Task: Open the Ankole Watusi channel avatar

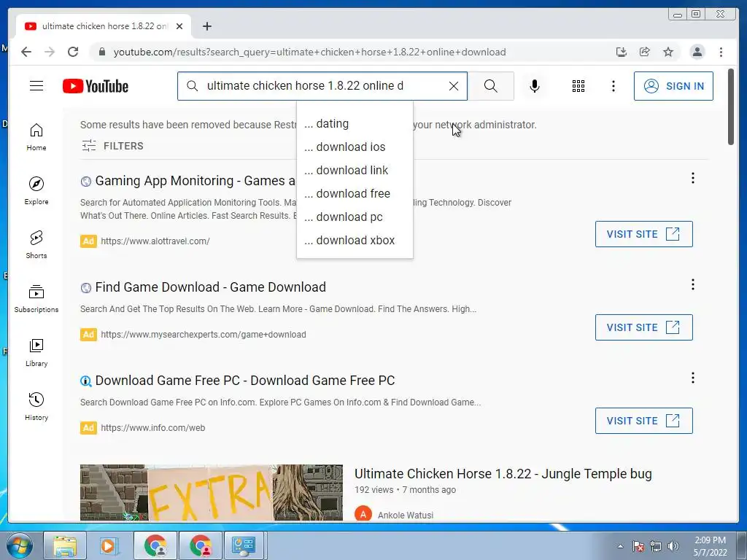Action: click(x=363, y=514)
